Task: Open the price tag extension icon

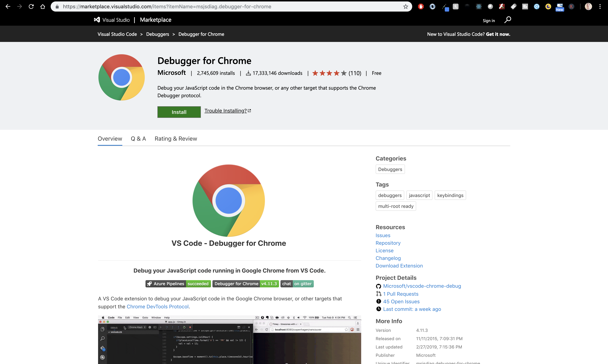Action: (x=513, y=7)
